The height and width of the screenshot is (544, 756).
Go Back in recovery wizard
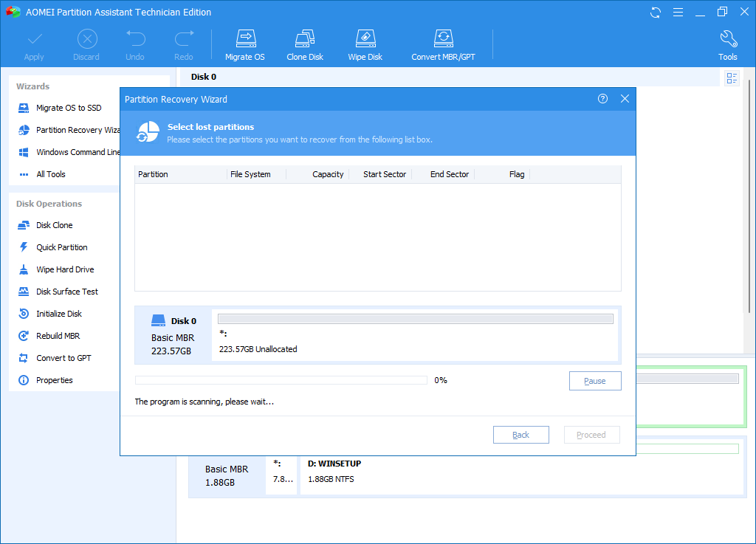coord(520,435)
